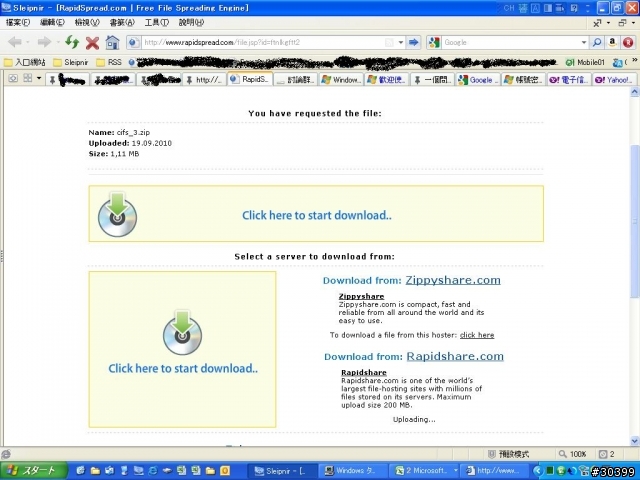This screenshot has height=480, width=640.
Task: Open the 編輯(E) menu
Action: 52,22
